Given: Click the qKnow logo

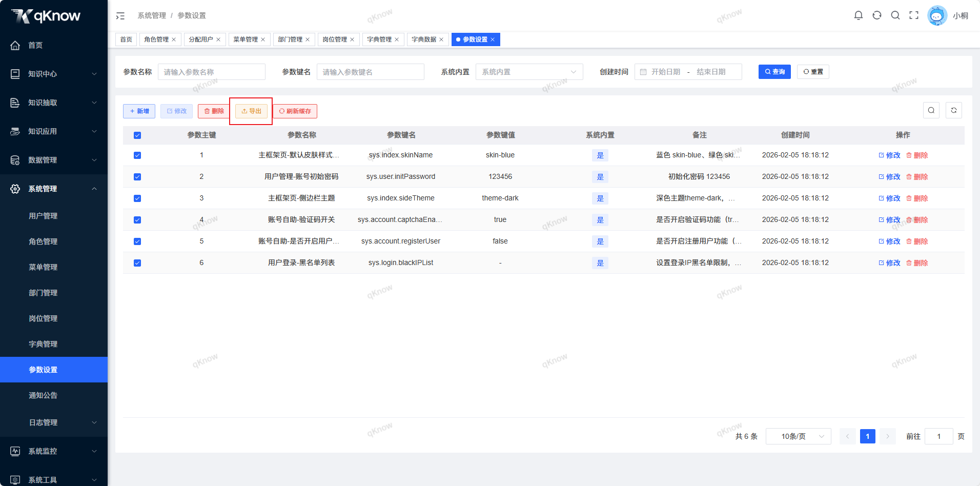Looking at the screenshot, I should click(46, 16).
